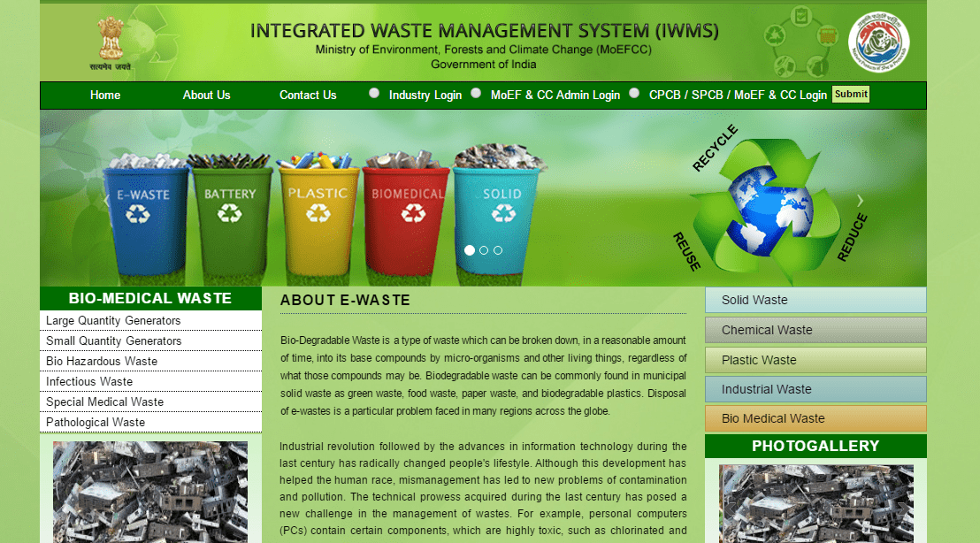Select third carousel slide dot

497,250
